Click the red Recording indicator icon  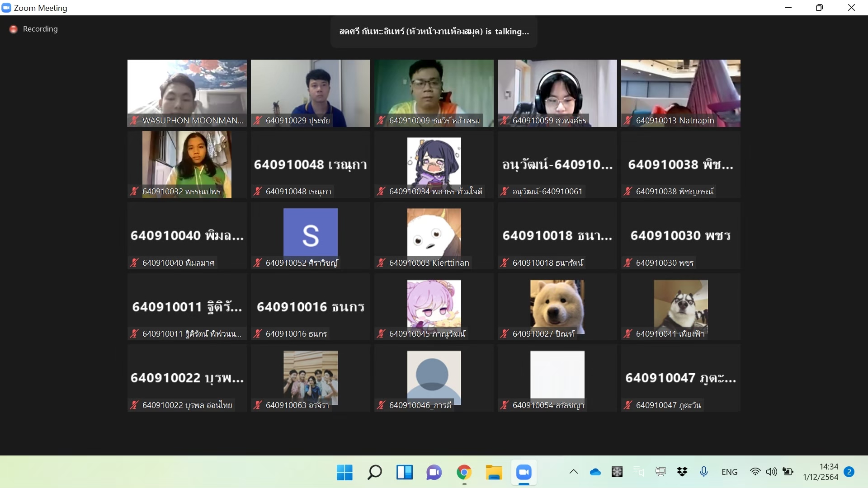[x=14, y=29]
